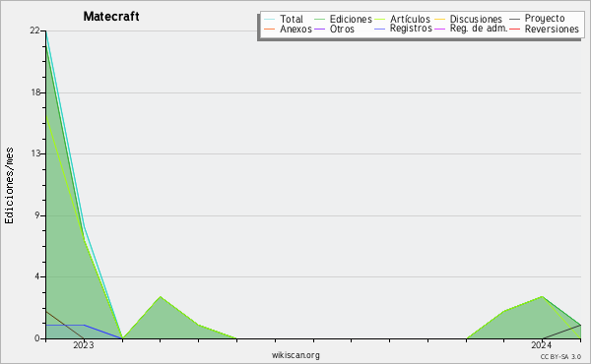Screen dimensions: 591x364
Task: Click the 4 y-axis value
Action: pos(37,276)
